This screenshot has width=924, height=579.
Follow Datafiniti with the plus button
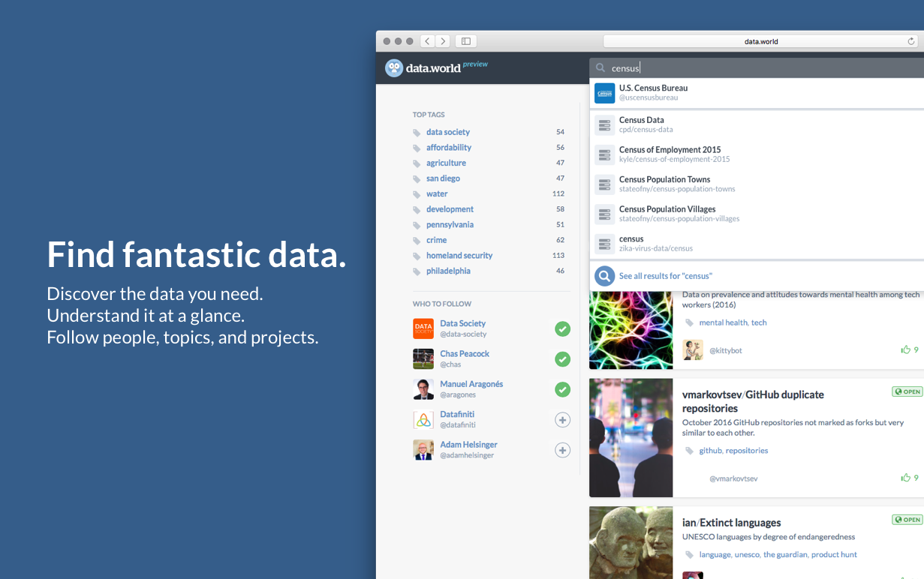pos(562,420)
